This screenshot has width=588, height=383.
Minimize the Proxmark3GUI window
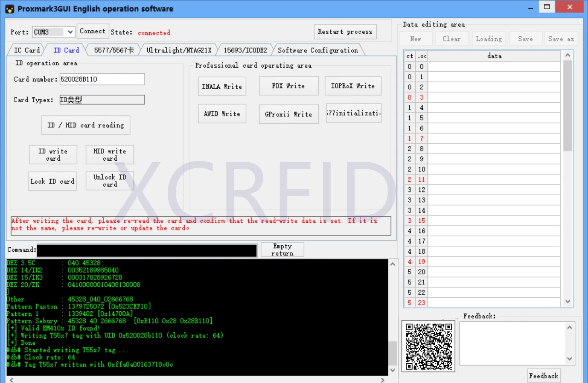pos(531,7)
